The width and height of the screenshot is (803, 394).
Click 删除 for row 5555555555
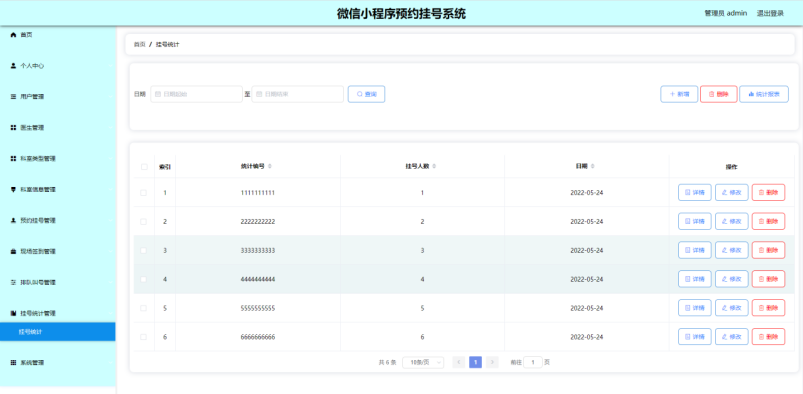pyautogui.click(x=768, y=308)
